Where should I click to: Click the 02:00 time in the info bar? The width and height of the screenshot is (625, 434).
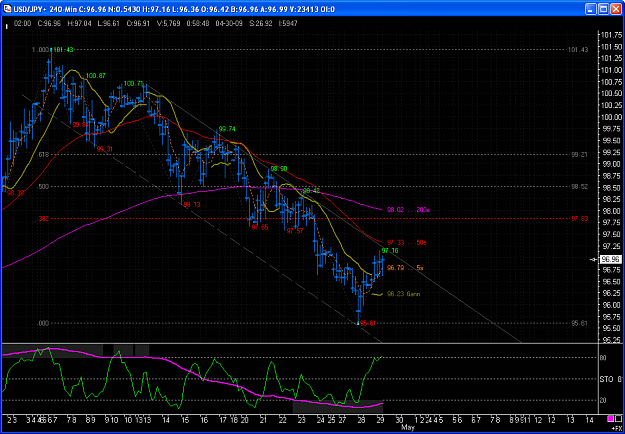21,24
